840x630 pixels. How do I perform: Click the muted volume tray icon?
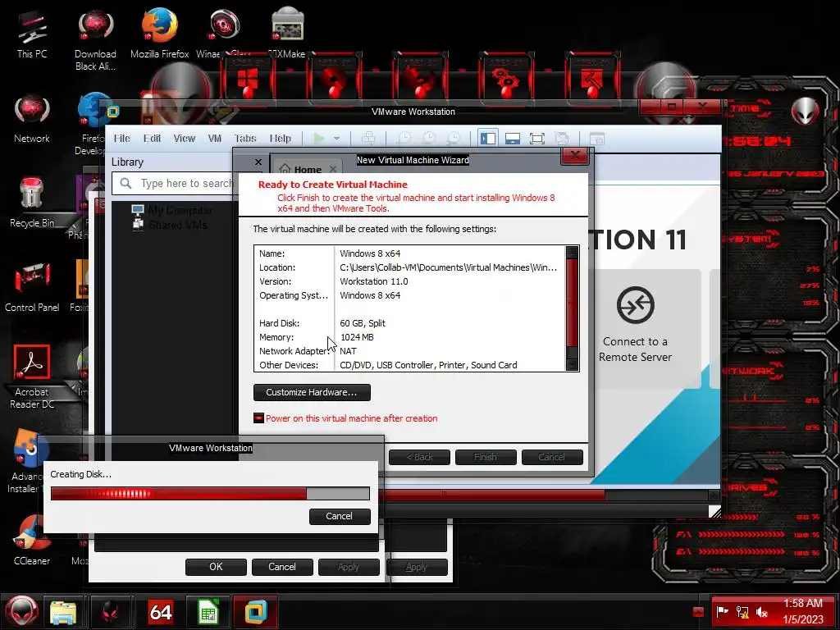coord(762,611)
